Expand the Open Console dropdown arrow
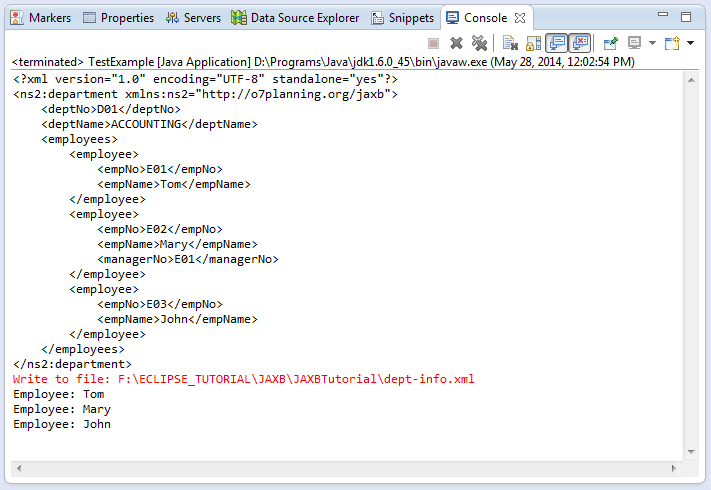The width and height of the screenshot is (711, 490). click(x=690, y=44)
